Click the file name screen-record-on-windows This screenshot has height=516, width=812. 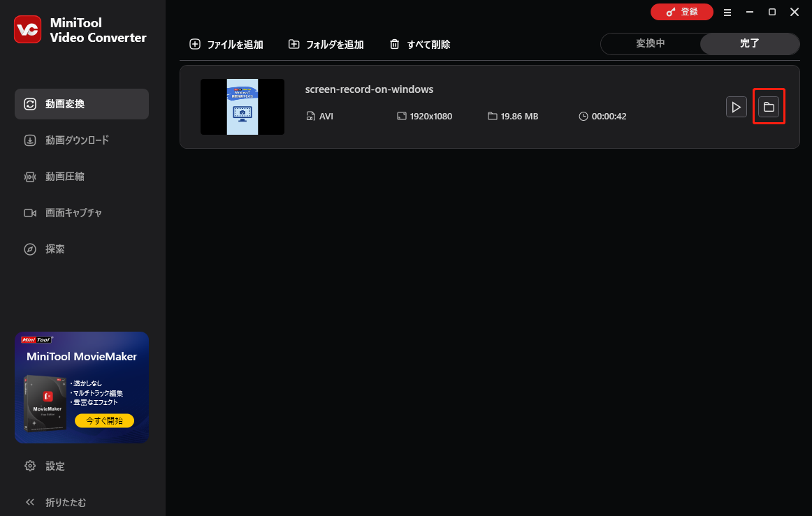pos(369,89)
